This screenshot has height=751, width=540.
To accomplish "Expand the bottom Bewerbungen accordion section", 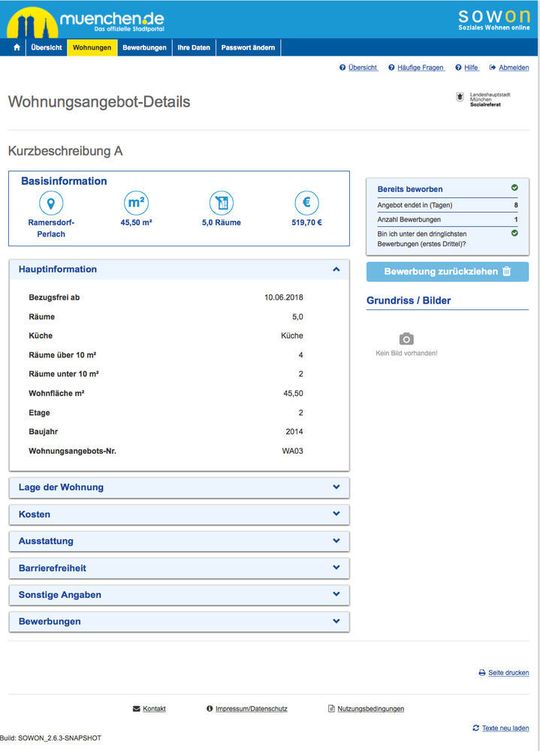I will (179, 622).
